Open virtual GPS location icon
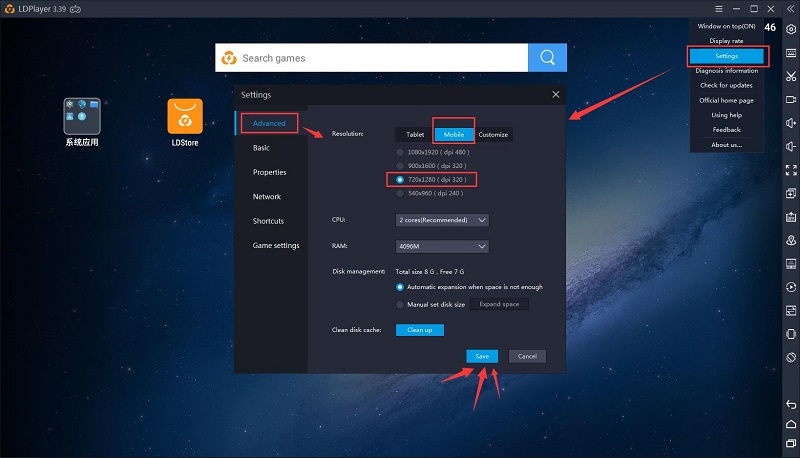Screen dimensions: 800x458 coord(791,240)
